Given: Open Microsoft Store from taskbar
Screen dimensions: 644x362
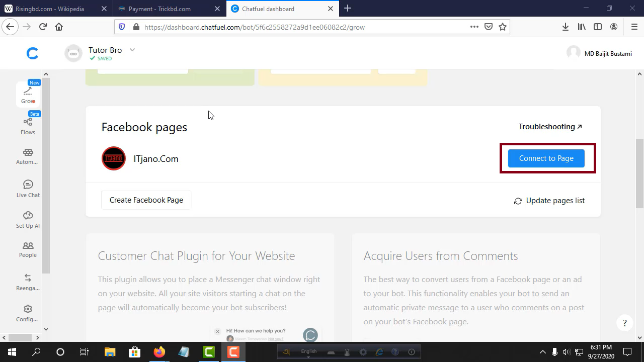Looking at the screenshot, I should coord(134,352).
